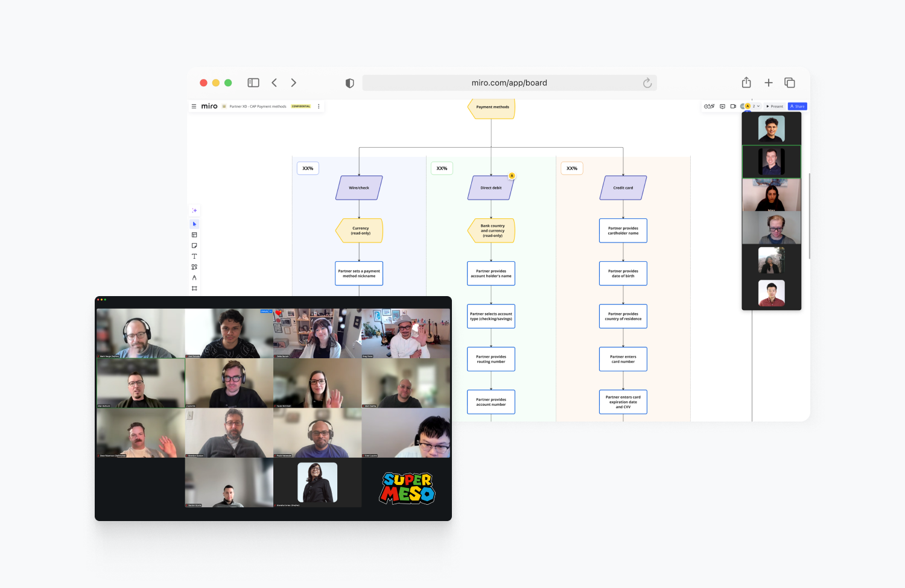Select the cursor selection tool
The height and width of the screenshot is (588, 905).
coord(194,224)
